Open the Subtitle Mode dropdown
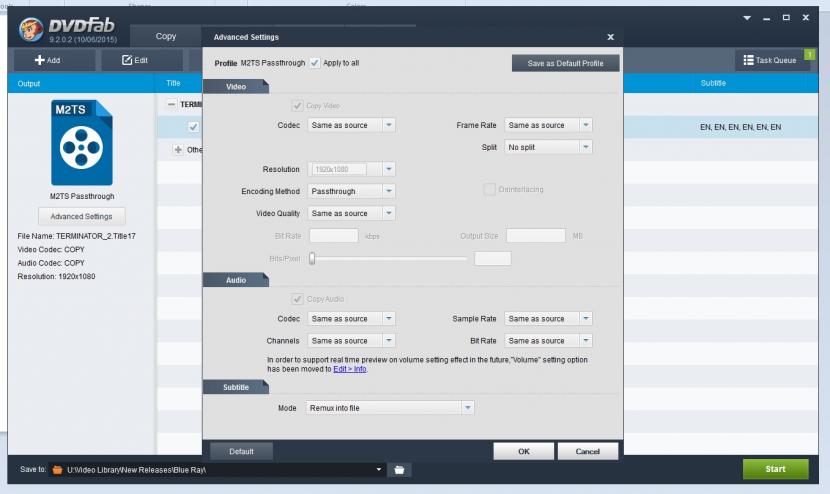This screenshot has width=830, height=494. point(390,408)
